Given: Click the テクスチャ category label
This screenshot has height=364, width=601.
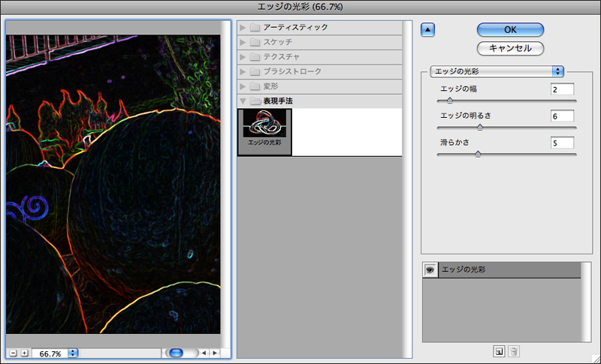Looking at the screenshot, I should point(281,57).
